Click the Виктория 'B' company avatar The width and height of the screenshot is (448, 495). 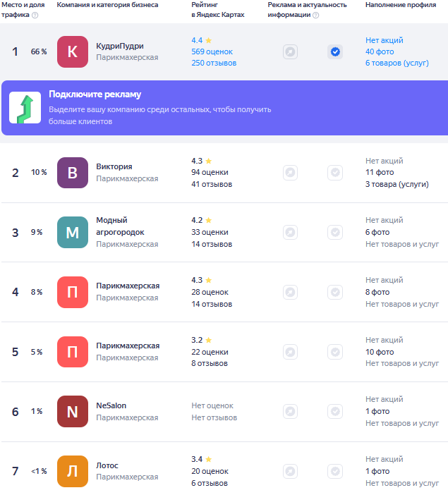(73, 173)
